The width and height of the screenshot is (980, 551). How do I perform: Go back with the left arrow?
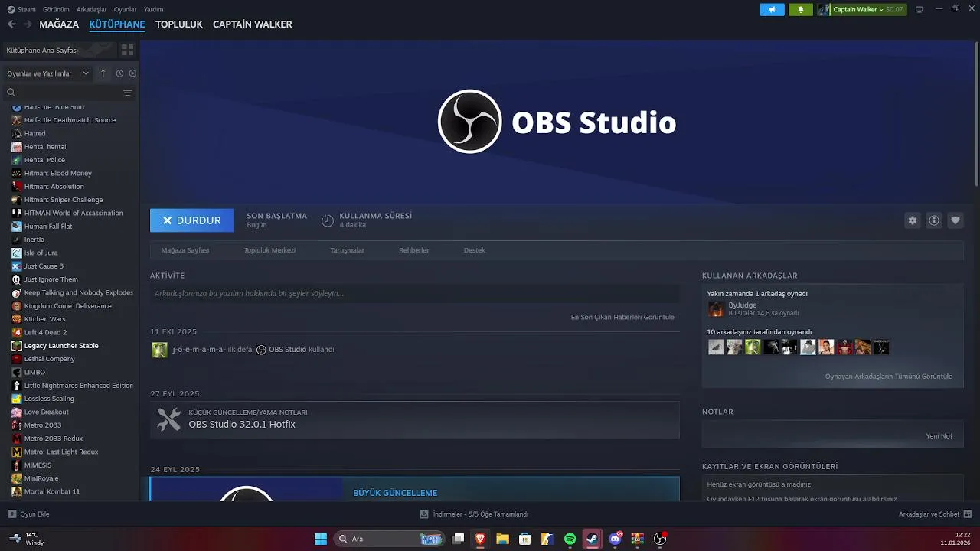(11, 24)
